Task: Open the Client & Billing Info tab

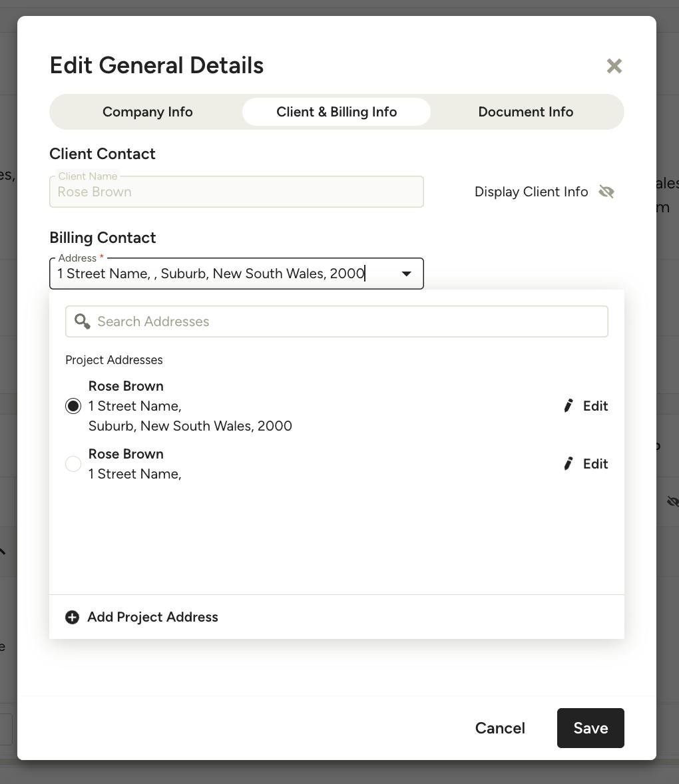Action: [336, 112]
